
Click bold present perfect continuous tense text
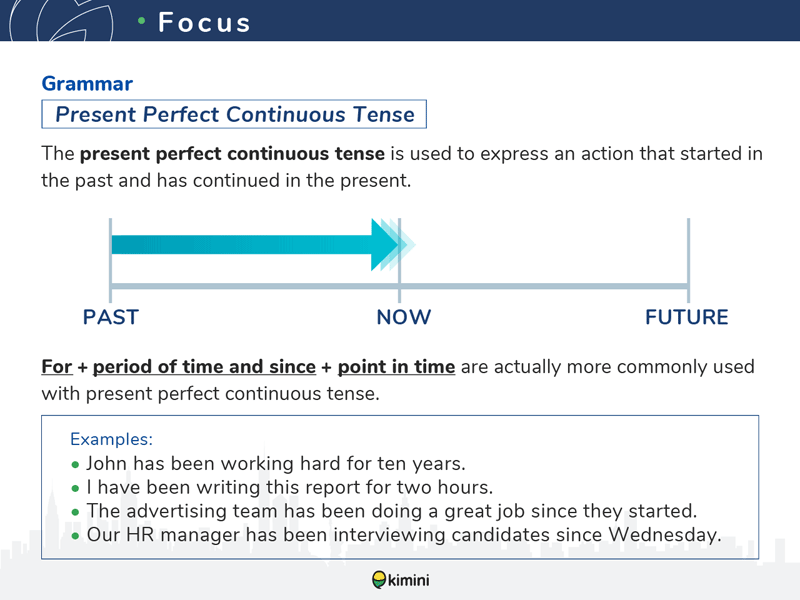click(x=232, y=154)
